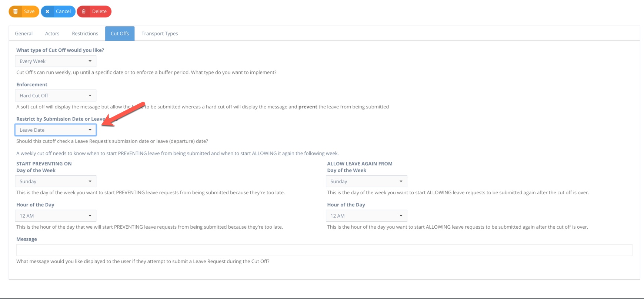Open the Transport Types tab
This screenshot has width=644, height=299.
point(160,33)
